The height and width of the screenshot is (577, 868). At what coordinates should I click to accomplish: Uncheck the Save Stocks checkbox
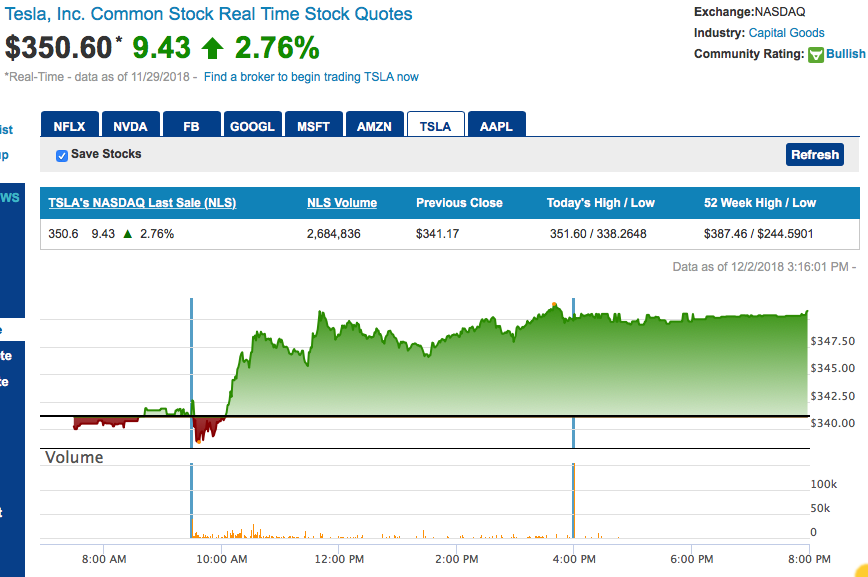tap(62, 156)
